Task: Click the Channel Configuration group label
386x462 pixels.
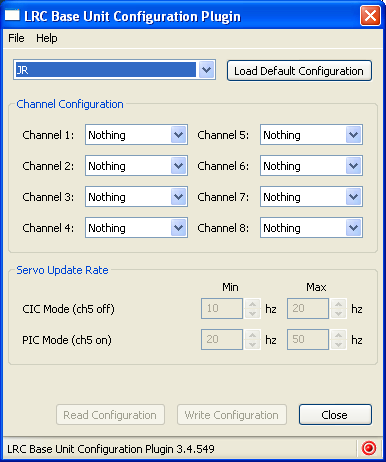Action: click(70, 104)
